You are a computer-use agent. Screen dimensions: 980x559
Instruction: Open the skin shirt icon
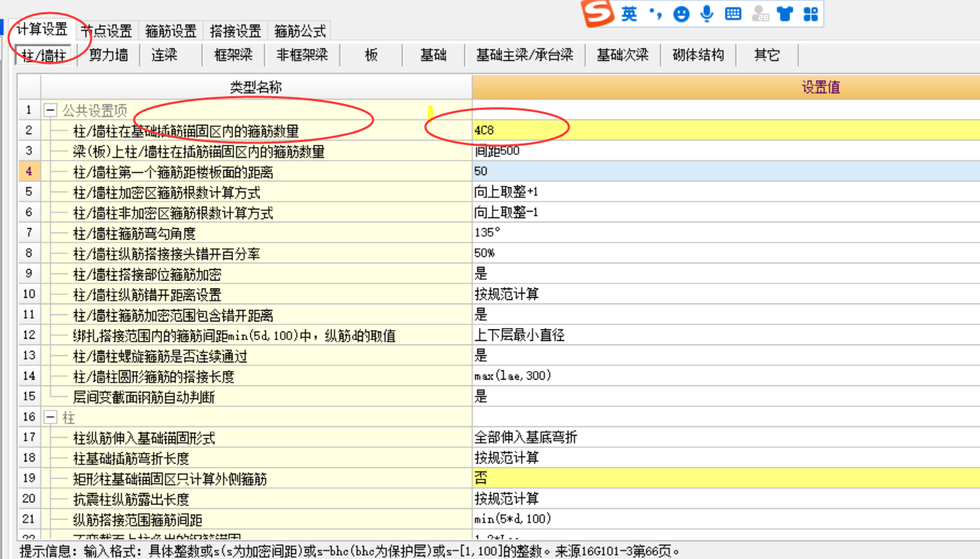click(x=785, y=14)
